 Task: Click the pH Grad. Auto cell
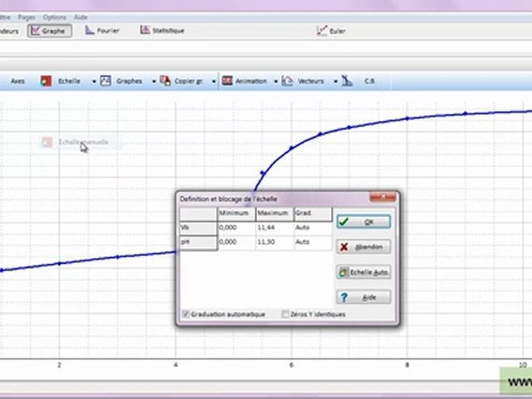point(313,242)
